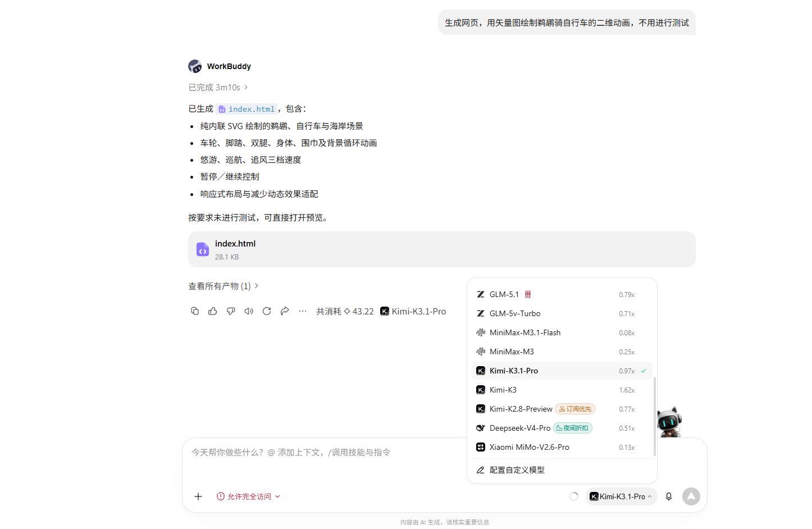Open the index.html file card
This screenshot has width=812, height=529.
(x=442, y=249)
